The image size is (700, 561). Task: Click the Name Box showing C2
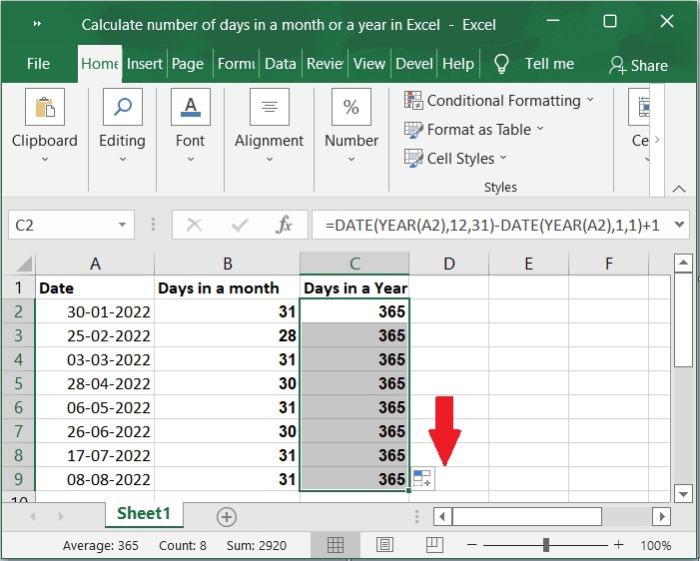coord(62,225)
